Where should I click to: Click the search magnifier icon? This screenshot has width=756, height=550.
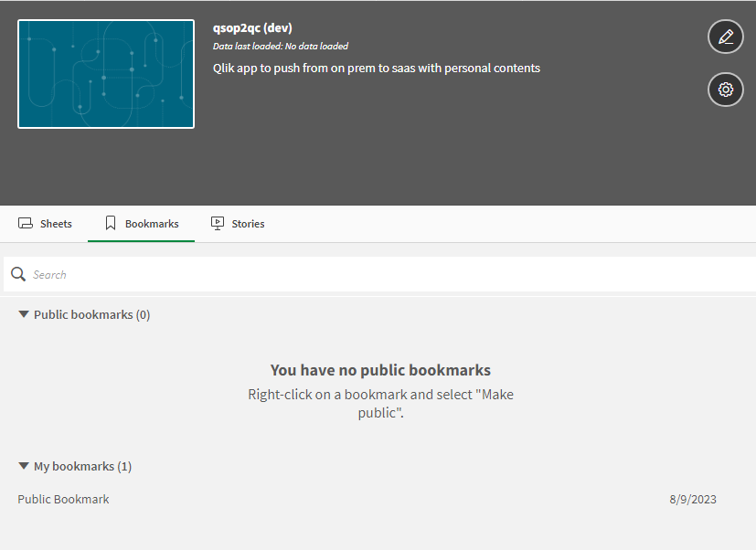[18, 274]
